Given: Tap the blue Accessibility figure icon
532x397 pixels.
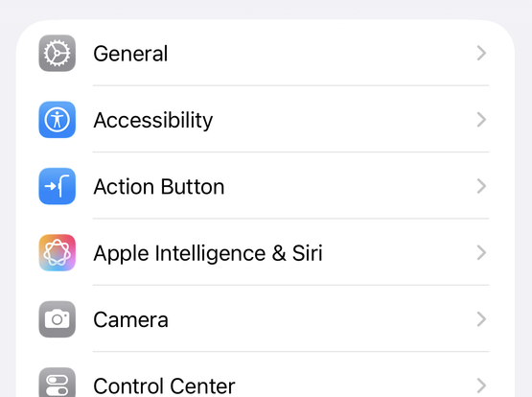Looking at the screenshot, I should point(57,120).
